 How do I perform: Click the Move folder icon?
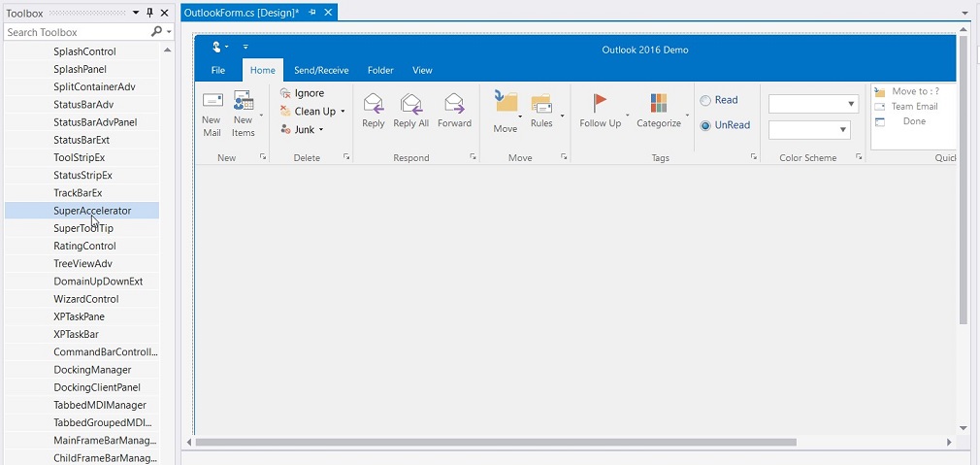505,101
